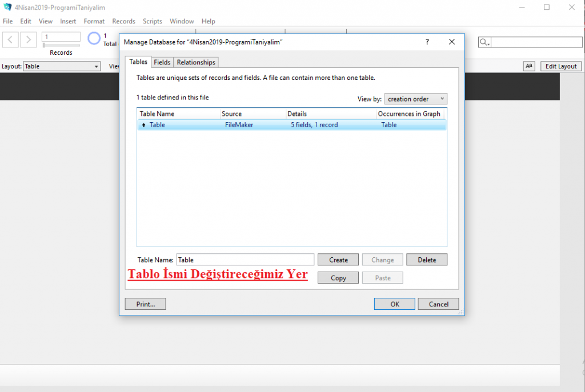Click the quick find magnifier icon

point(484,42)
